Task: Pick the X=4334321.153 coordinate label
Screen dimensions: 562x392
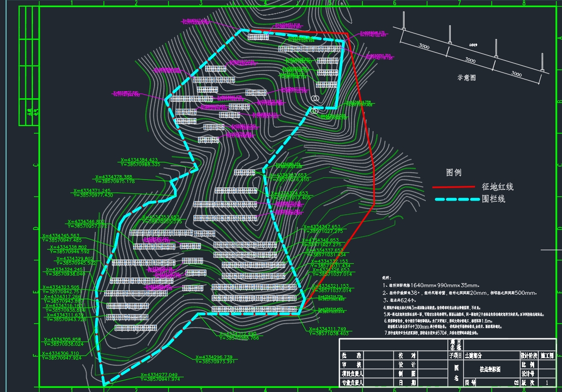Action: point(330,286)
